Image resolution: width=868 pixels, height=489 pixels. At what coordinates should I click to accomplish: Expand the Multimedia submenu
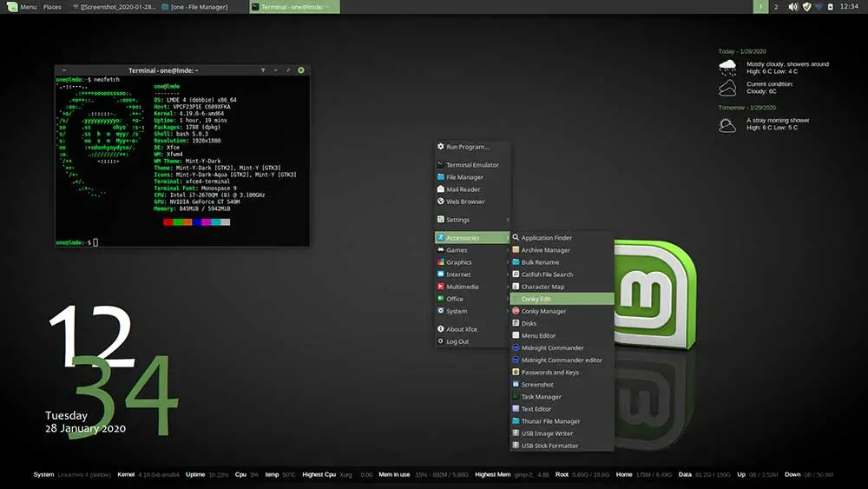[472, 287]
